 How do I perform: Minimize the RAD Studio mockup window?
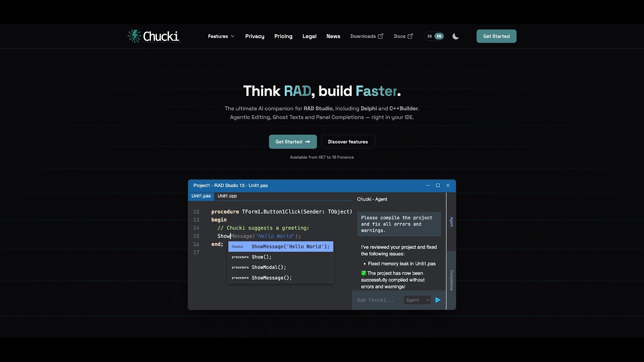(428, 186)
